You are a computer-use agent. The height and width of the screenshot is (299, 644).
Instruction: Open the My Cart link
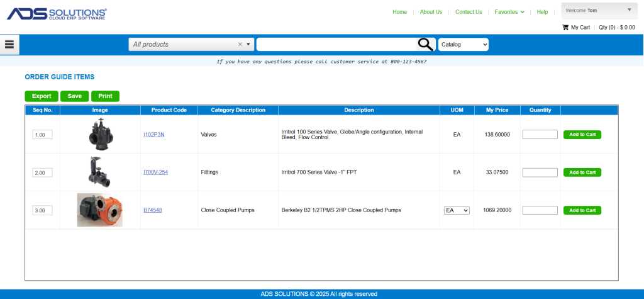[x=580, y=28]
